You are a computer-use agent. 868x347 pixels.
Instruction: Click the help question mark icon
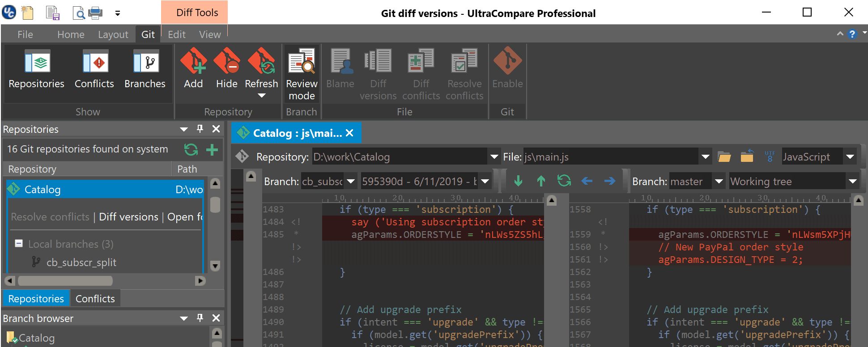(x=852, y=34)
